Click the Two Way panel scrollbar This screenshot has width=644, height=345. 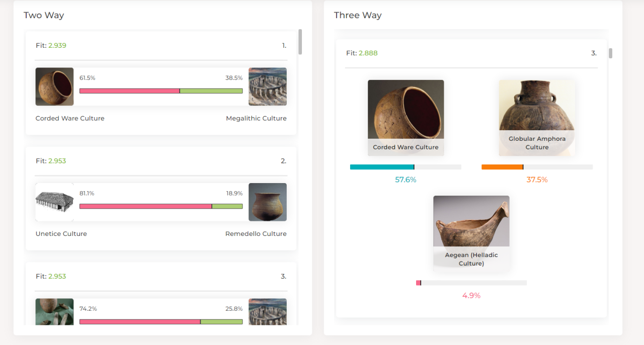click(x=300, y=42)
